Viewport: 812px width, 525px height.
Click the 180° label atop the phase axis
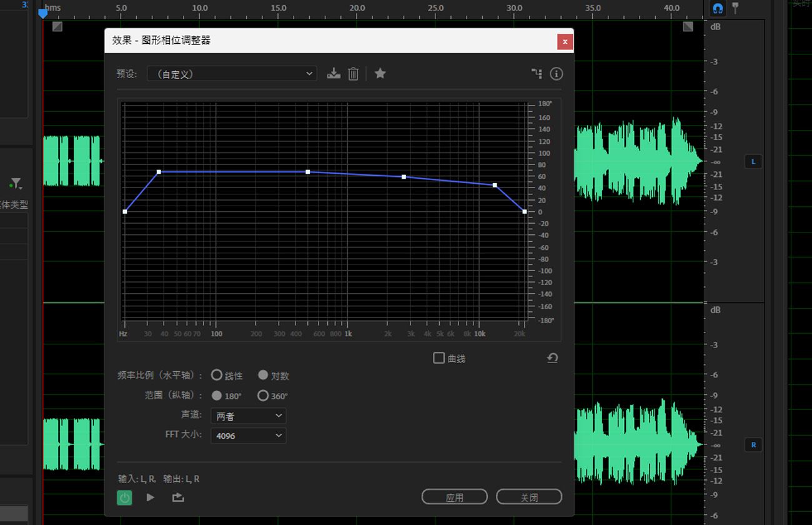(x=545, y=104)
